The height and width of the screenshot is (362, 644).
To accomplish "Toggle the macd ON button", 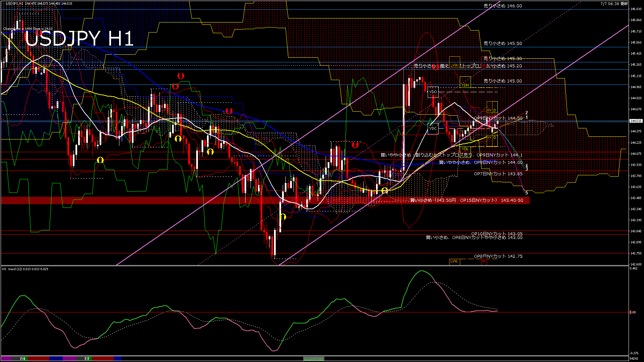I will tap(314, 359).
